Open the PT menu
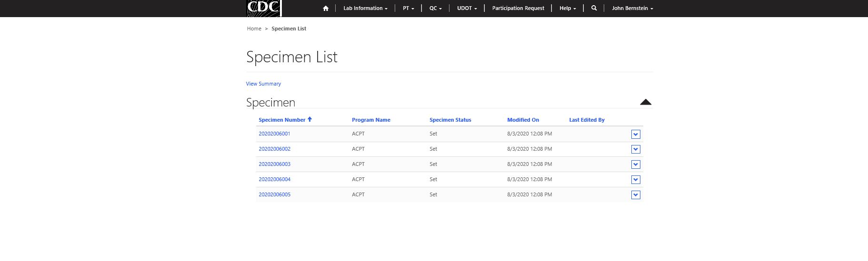The height and width of the screenshot is (261, 868). pos(408,9)
